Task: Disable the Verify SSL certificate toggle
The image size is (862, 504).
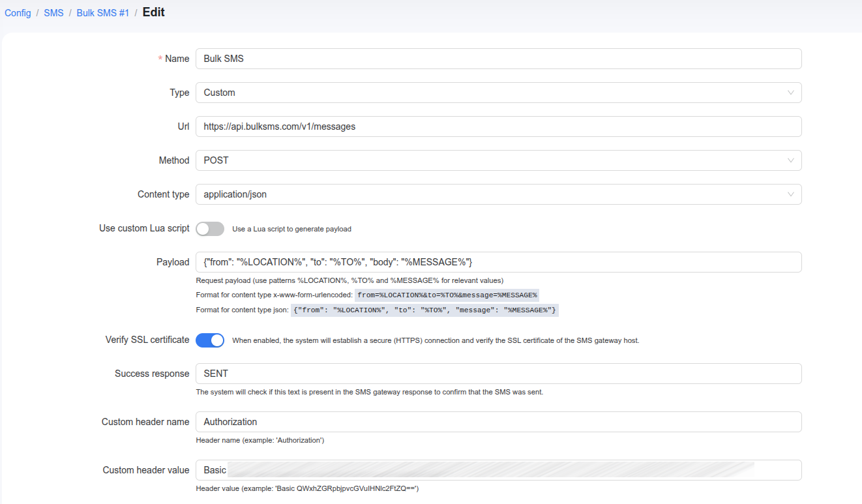Action: (210, 340)
